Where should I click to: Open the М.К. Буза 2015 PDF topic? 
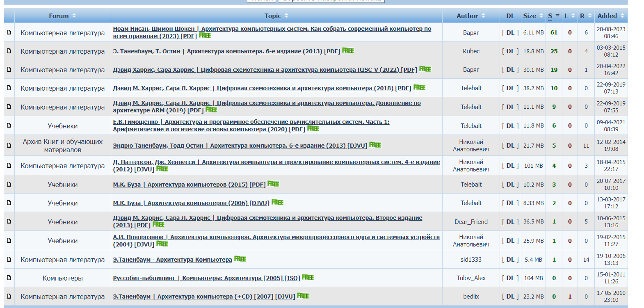tap(189, 185)
